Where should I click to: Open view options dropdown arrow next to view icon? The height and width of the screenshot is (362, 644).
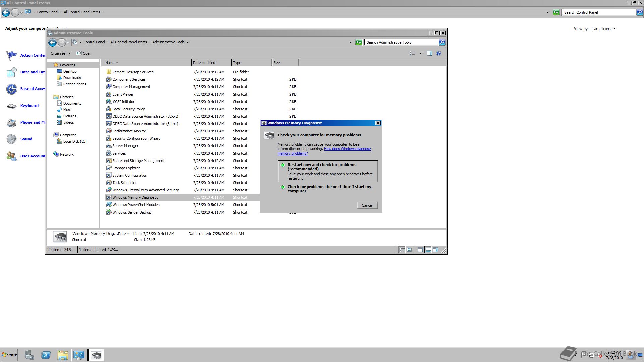pyautogui.click(x=420, y=53)
